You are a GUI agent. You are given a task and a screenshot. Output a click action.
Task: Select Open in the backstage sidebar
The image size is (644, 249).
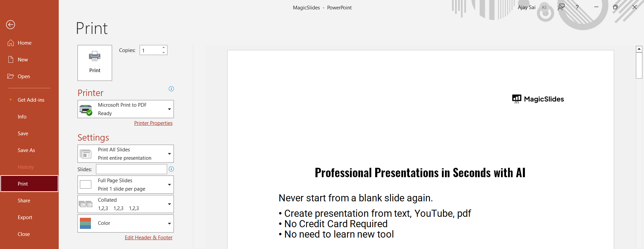click(x=29, y=77)
